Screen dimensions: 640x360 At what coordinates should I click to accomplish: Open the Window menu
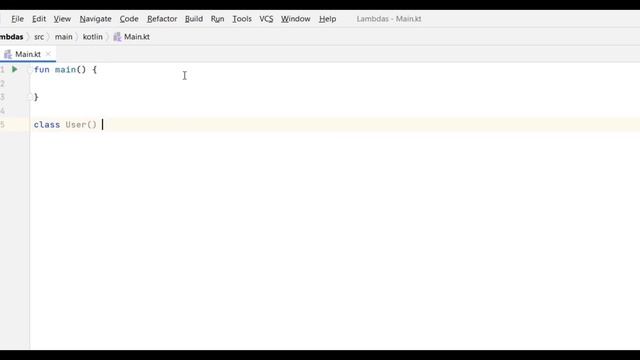click(x=296, y=19)
